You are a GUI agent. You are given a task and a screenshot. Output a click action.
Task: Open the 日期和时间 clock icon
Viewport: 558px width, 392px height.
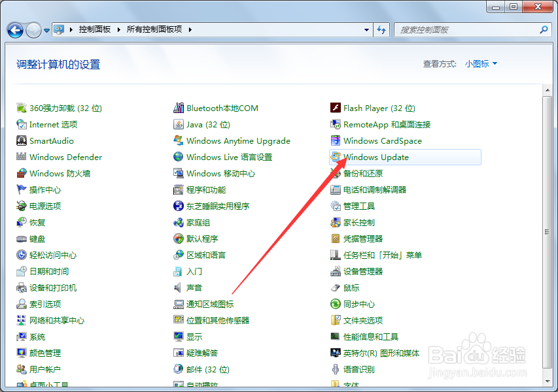22,271
